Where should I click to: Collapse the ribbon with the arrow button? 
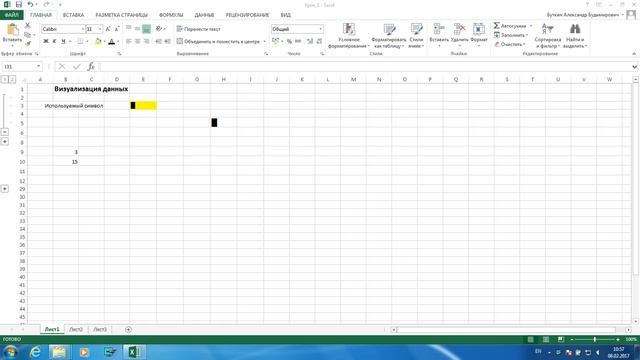[x=634, y=53]
